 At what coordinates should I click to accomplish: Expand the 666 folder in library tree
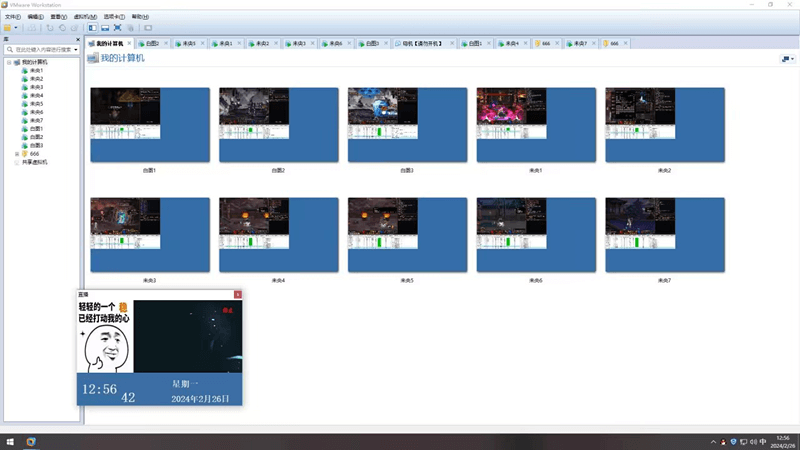17,154
